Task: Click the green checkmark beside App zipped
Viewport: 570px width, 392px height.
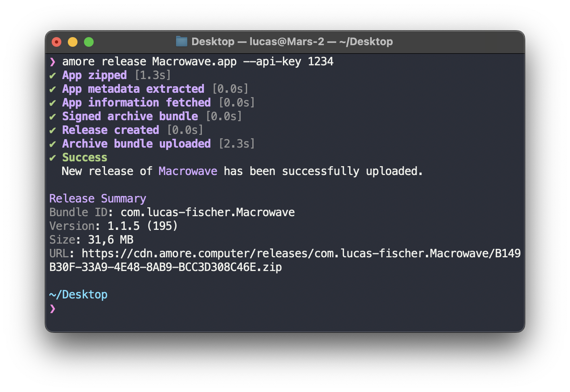Action: click(x=53, y=75)
